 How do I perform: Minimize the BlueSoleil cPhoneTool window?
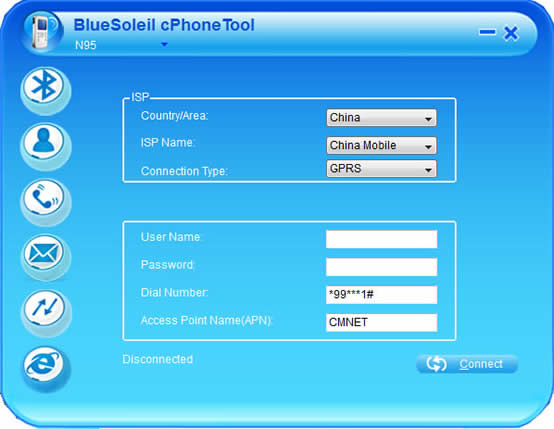click(x=487, y=33)
